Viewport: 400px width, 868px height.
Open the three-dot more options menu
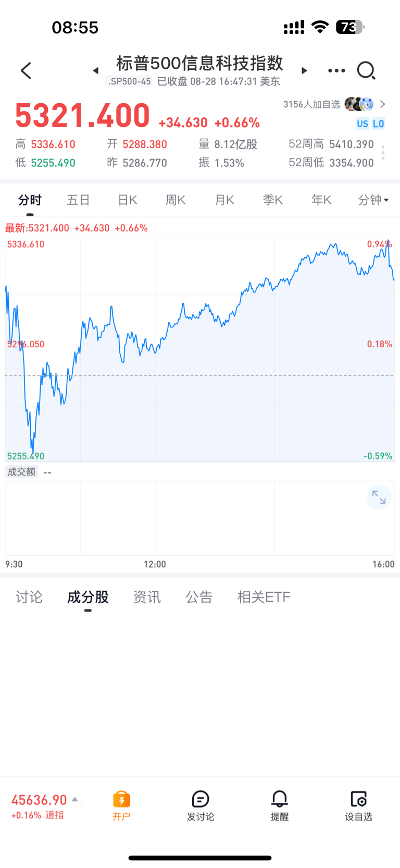(336, 70)
